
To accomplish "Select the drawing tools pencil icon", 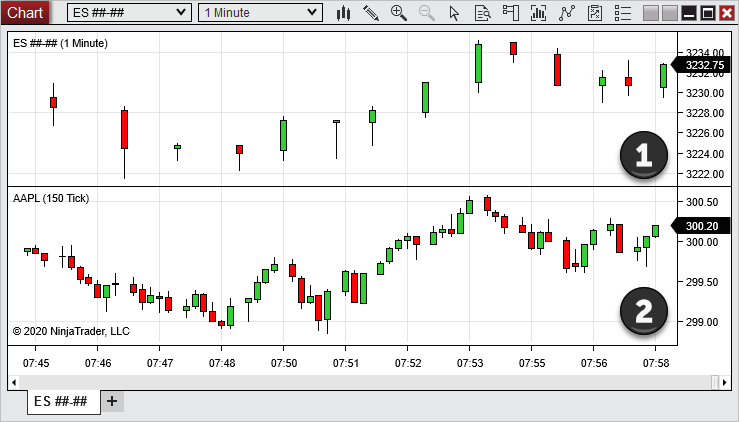I will (371, 13).
